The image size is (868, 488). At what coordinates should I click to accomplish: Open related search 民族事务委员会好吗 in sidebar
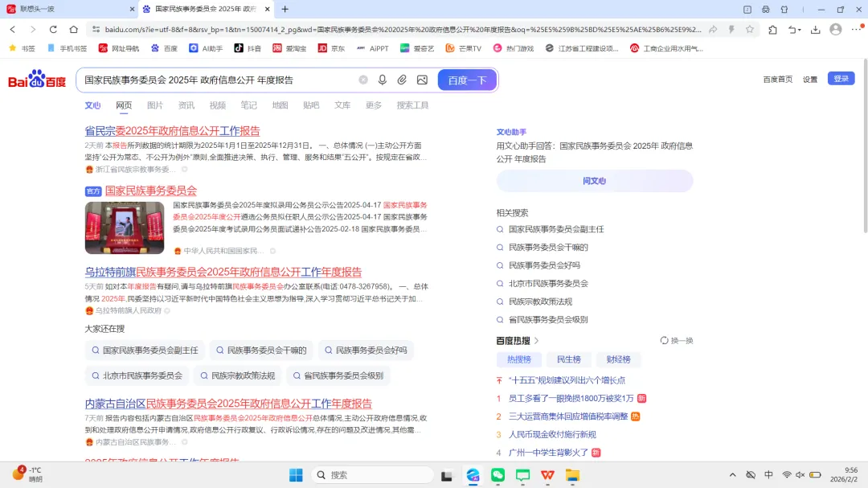544,265
